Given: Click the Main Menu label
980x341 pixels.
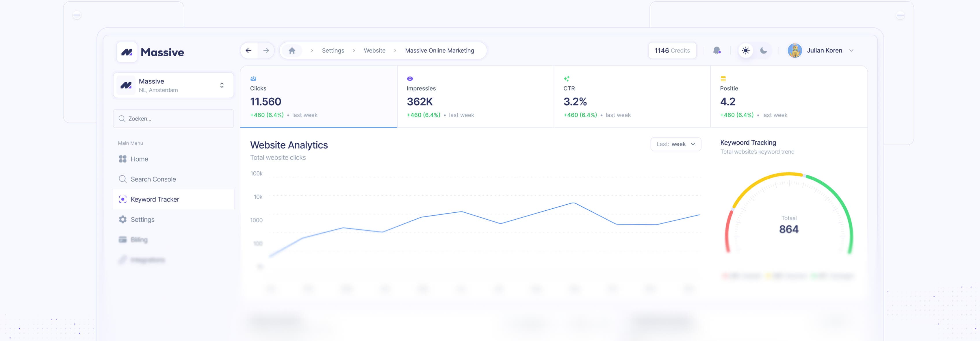Looking at the screenshot, I should (130, 143).
